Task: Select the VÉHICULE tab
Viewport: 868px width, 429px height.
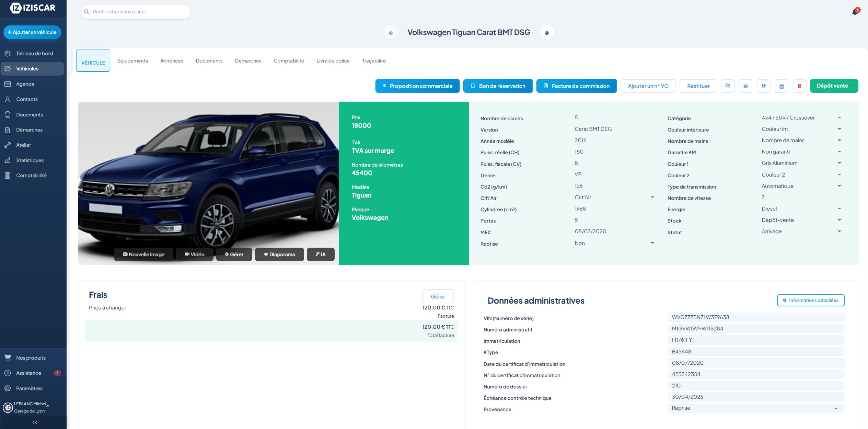Action: [93, 60]
